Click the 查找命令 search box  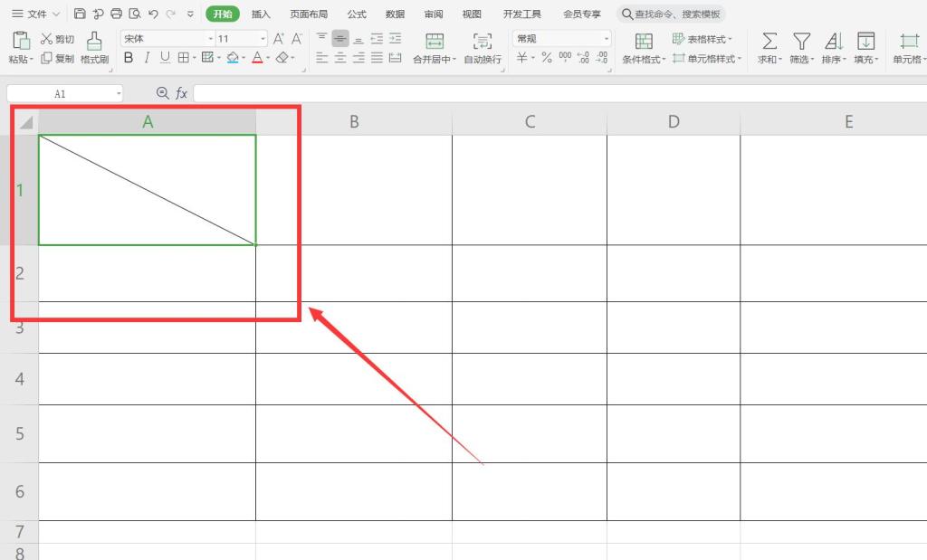672,14
